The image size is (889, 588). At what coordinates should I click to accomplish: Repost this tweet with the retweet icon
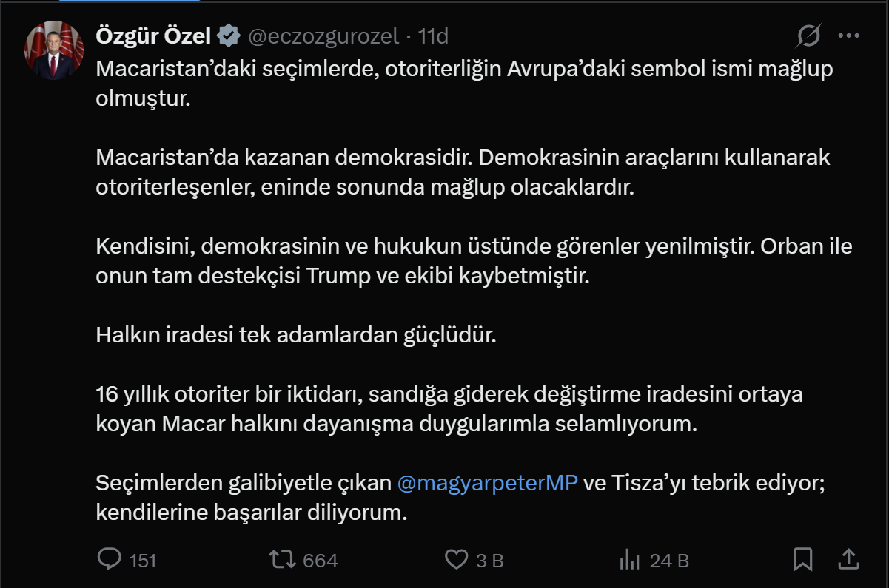281,559
